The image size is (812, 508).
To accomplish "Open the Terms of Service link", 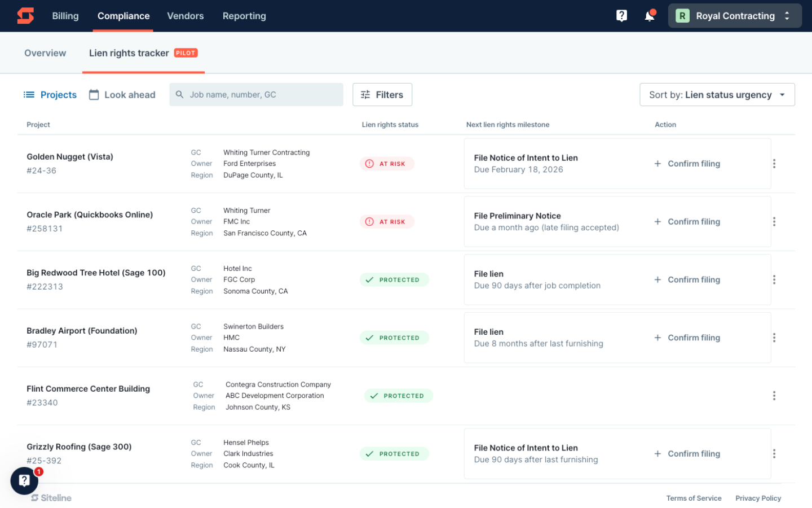I will pos(694,498).
